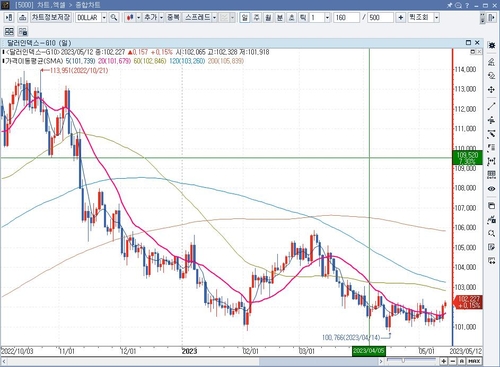Click the 가격이동평균(SMA) indicator label
This screenshot has width=500, height=367.
(x=34, y=61)
